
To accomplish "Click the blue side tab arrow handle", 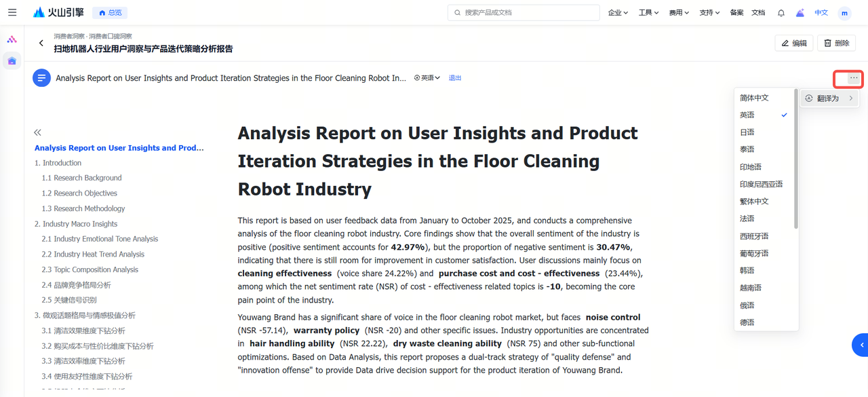I will pos(861,345).
